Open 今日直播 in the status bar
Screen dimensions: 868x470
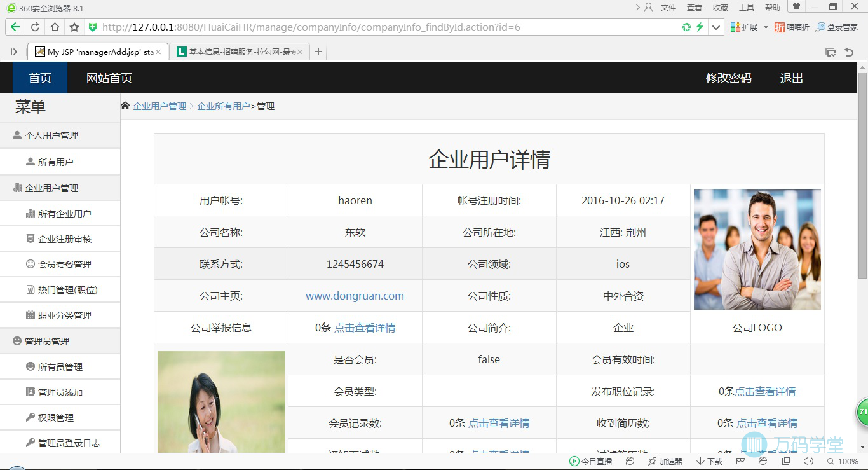591,461
